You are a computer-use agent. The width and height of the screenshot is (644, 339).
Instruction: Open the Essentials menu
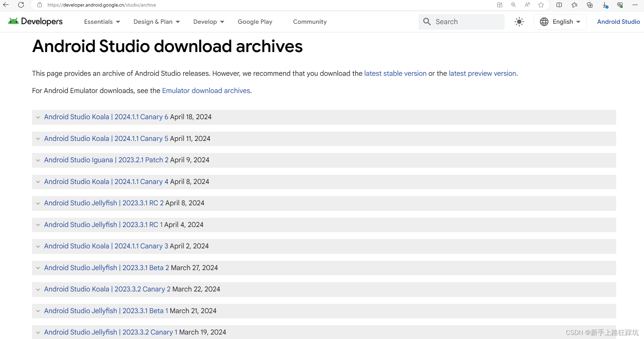click(x=102, y=22)
